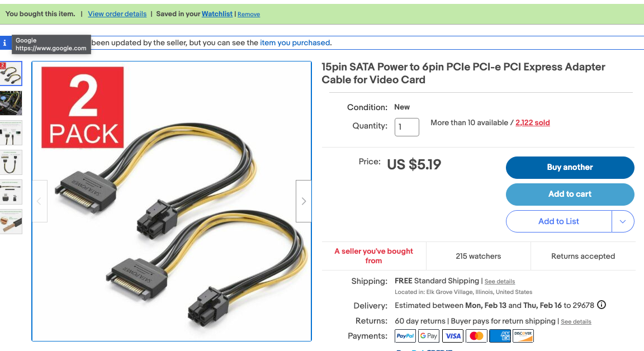Show the next product image

304,201
